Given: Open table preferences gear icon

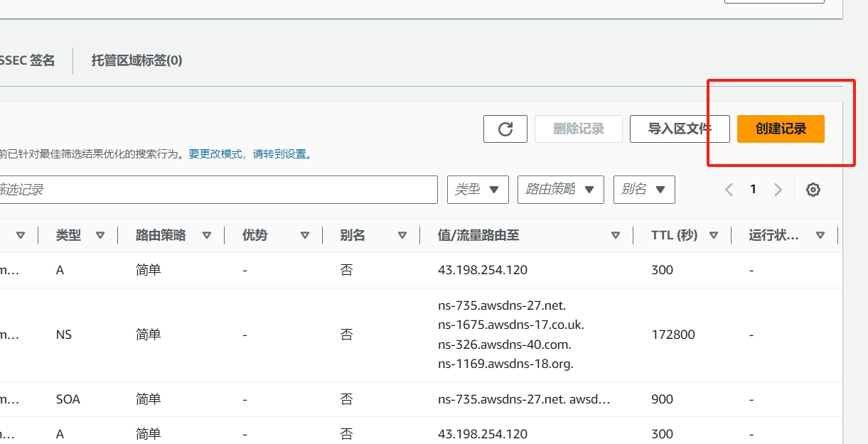Looking at the screenshot, I should [x=813, y=190].
